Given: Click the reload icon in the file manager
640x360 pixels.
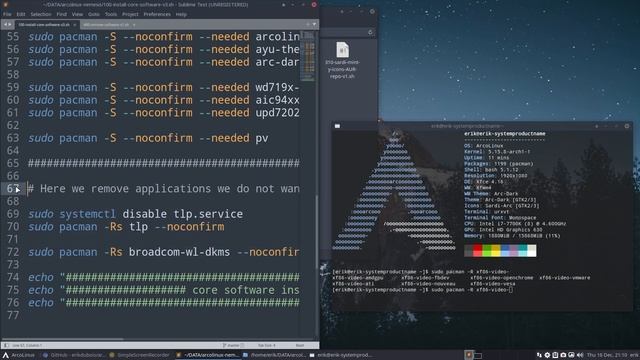Looking at the screenshot, I should pyautogui.click(x=370, y=32).
